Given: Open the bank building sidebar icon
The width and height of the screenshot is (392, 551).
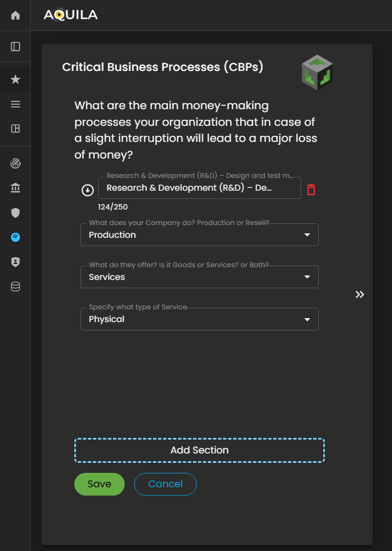Looking at the screenshot, I should pos(16,188).
